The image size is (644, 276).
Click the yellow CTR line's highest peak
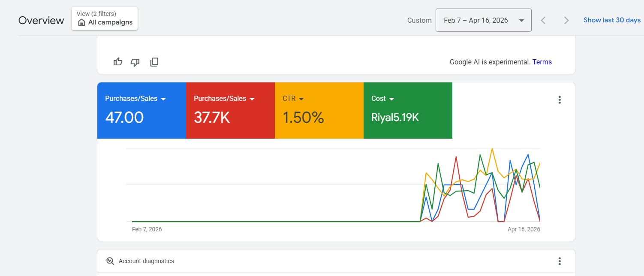pyautogui.click(x=492, y=149)
